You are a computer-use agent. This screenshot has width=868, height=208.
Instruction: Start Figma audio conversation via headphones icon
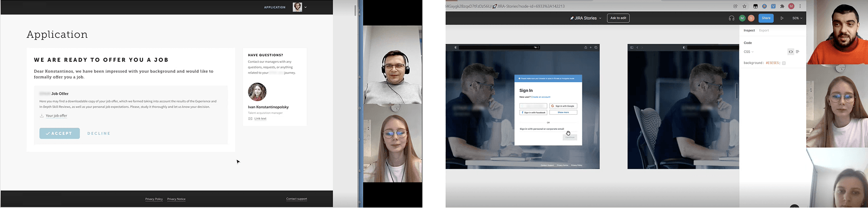[731, 18]
